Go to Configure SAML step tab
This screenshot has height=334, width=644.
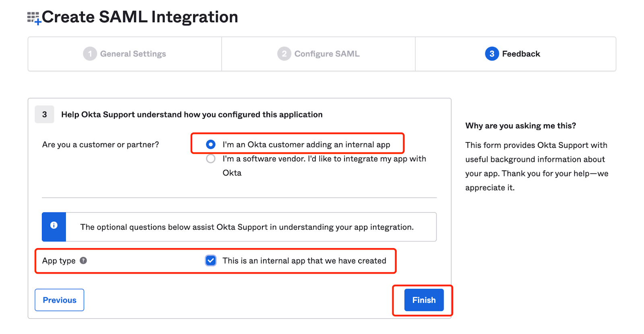click(x=318, y=54)
